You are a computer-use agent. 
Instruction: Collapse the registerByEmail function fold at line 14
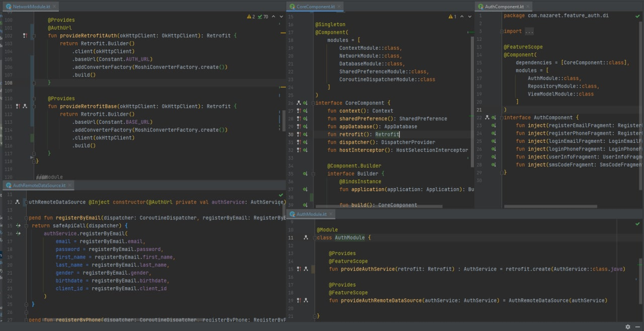(26, 218)
